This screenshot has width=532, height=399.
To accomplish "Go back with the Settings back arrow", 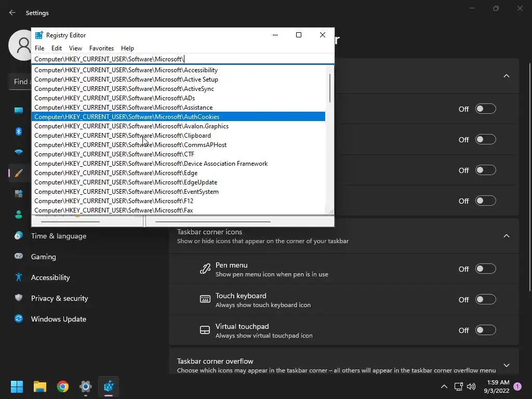I will pos(12,12).
